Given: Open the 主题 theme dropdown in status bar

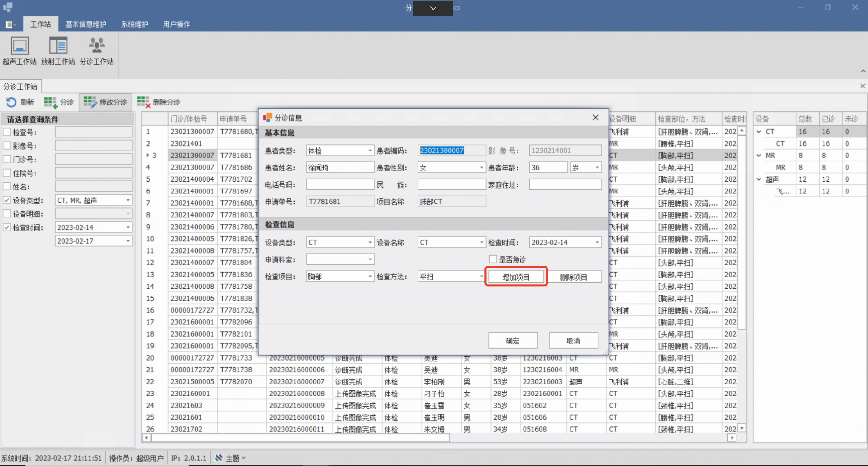Looking at the screenshot, I should [x=244, y=458].
